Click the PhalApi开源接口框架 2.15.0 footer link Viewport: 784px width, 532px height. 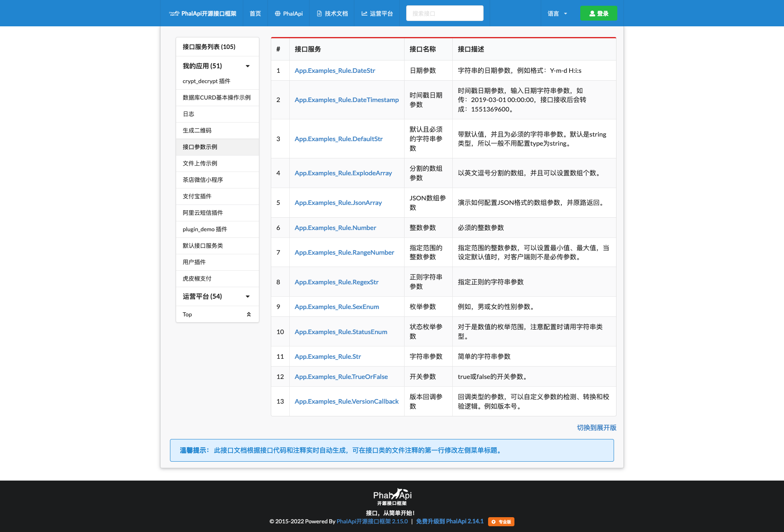[372, 521]
